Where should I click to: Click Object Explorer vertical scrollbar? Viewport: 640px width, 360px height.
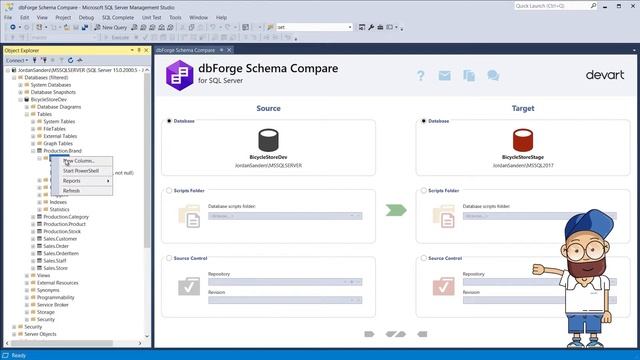click(147, 161)
